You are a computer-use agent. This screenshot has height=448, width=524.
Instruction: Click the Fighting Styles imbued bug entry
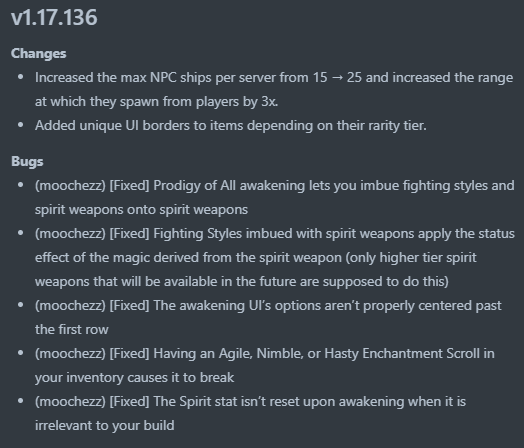click(275, 257)
